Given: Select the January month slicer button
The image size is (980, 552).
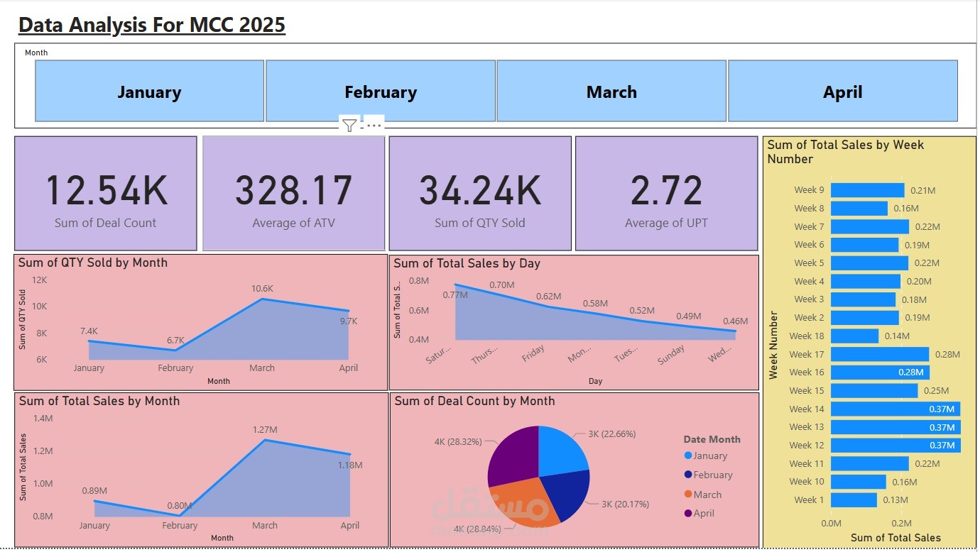Looking at the screenshot, I should coord(149,91).
